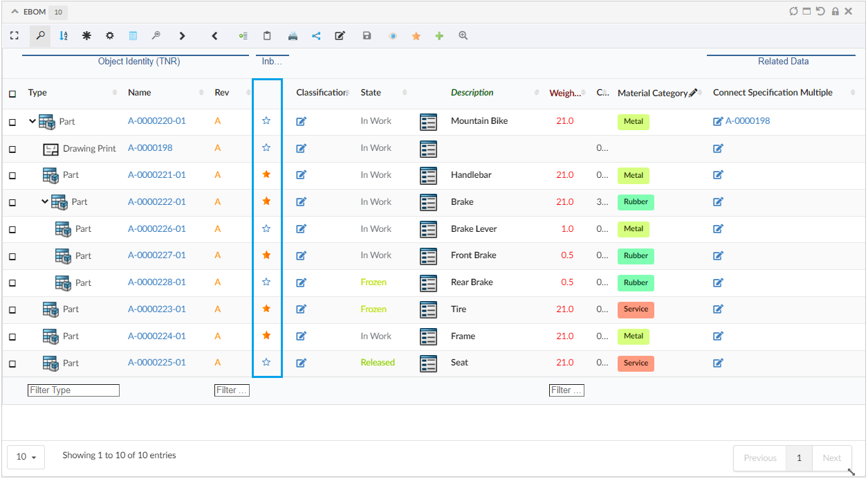The image size is (868, 479).
Task: Click the clipboard icon in the toolbar
Action: click(267, 36)
